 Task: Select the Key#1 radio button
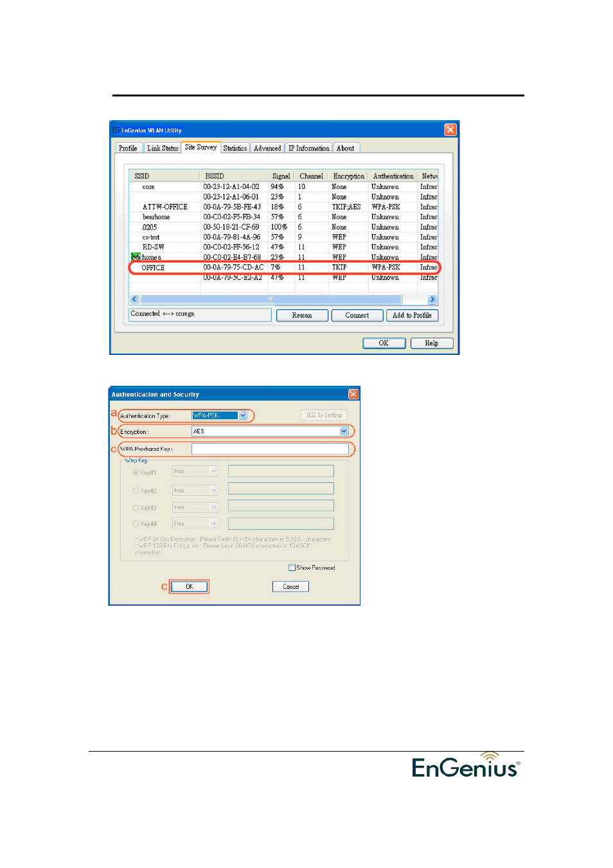pos(136,473)
